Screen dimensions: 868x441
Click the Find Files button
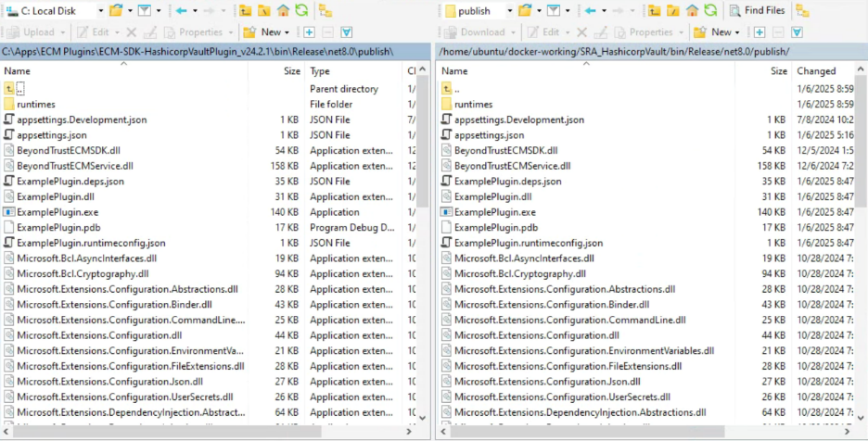coord(758,10)
